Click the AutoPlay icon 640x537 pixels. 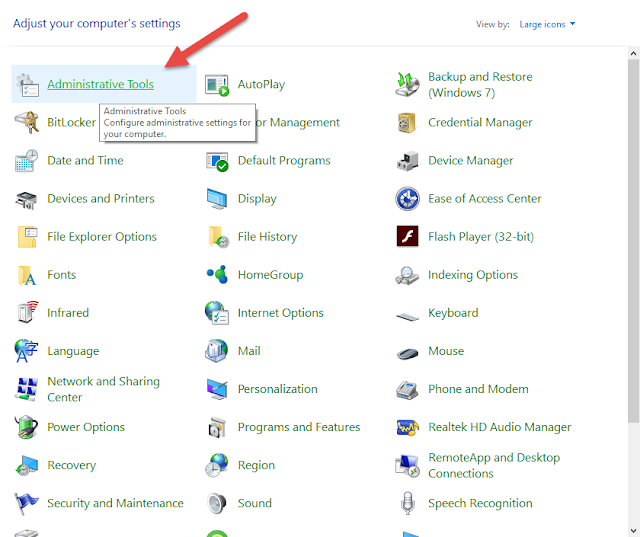[217, 85]
